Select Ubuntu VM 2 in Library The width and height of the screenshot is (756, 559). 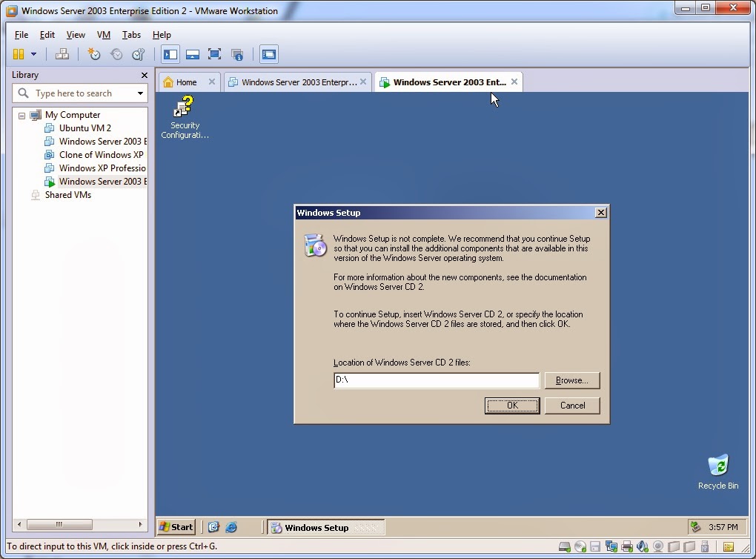click(x=84, y=128)
